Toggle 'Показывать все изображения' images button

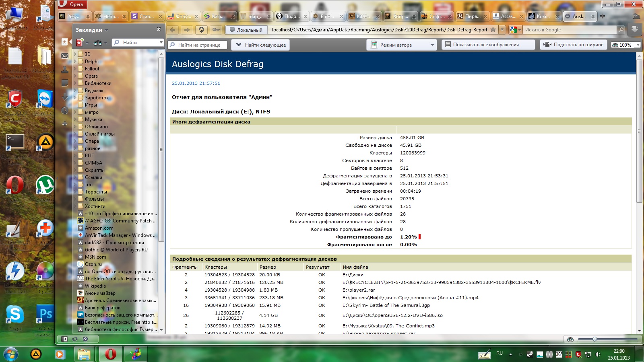tap(488, 45)
